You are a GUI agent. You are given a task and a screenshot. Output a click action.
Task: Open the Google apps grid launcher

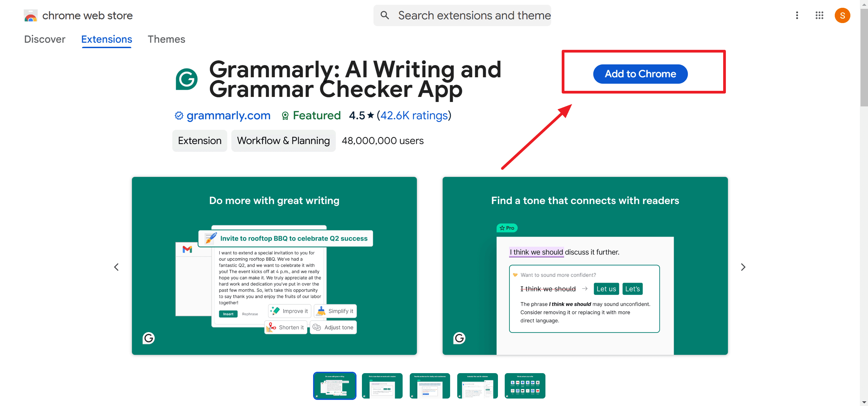(x=819, y=15)
